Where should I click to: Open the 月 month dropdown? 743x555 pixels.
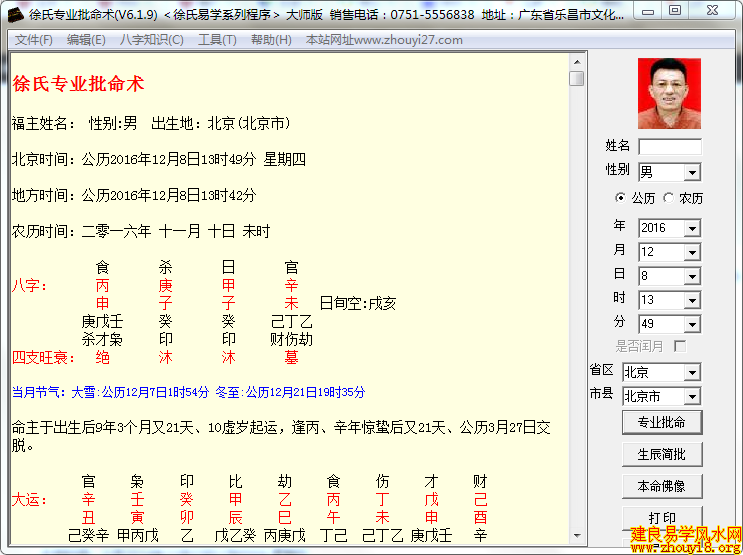coord(692,252)
